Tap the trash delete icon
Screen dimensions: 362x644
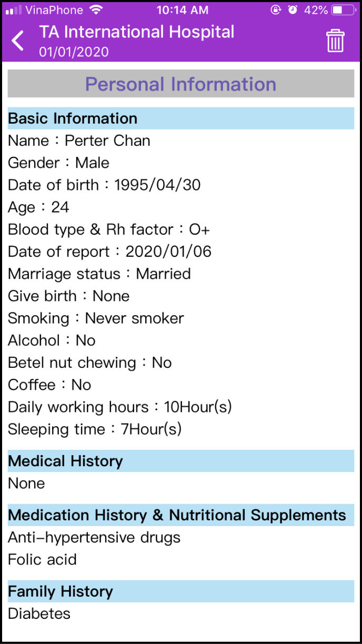click(x=335, y=41)
